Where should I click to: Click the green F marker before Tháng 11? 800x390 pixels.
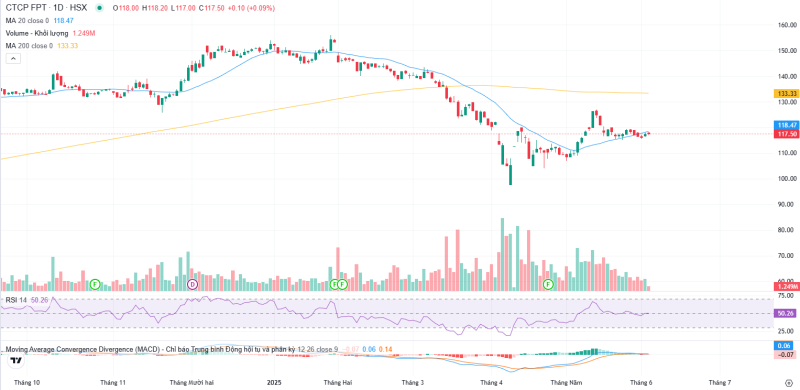(94, 284)
